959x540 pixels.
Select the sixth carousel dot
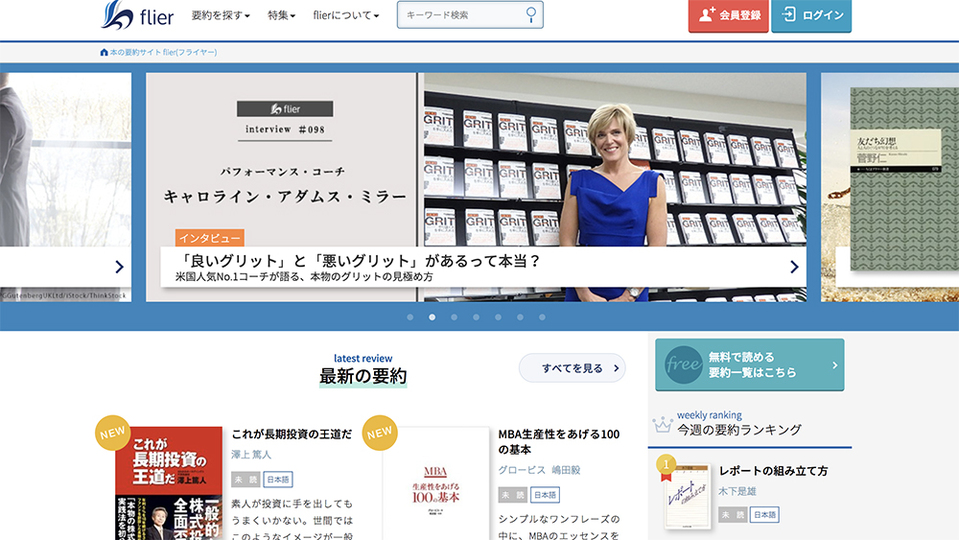tap(520, 317)
